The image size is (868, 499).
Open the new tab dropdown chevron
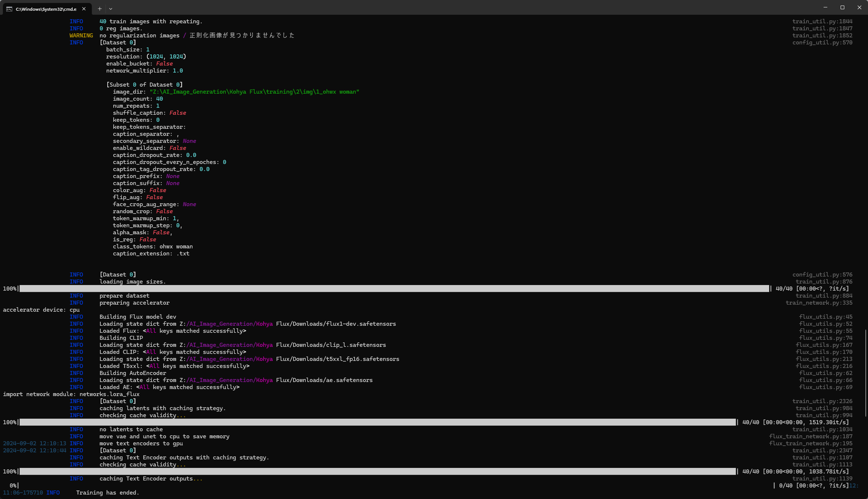[110, 9]
